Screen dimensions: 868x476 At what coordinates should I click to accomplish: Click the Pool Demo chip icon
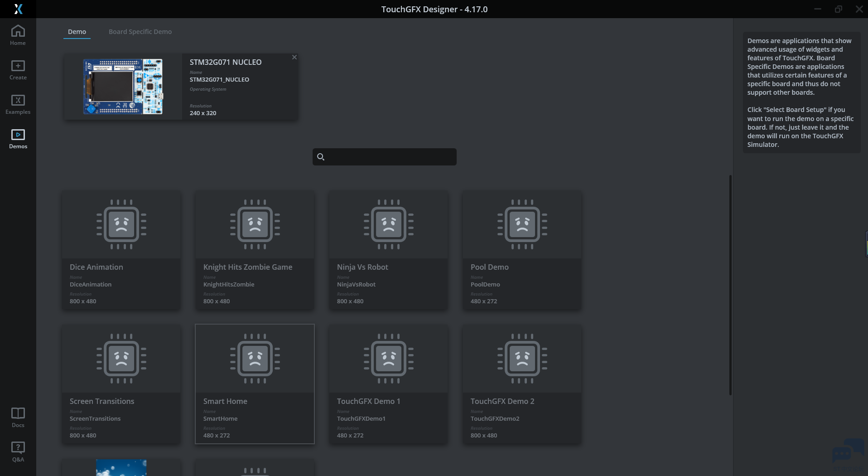coord(522,224)
